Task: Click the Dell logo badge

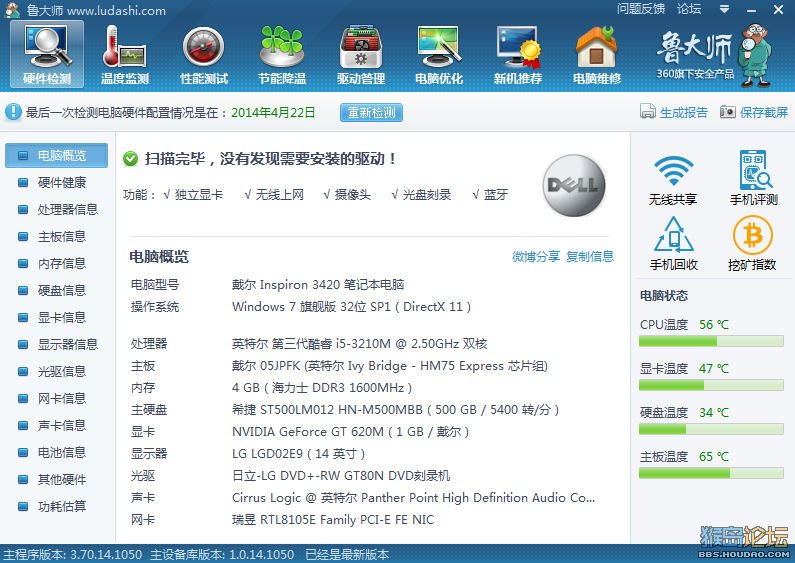Action: [573, 185]
